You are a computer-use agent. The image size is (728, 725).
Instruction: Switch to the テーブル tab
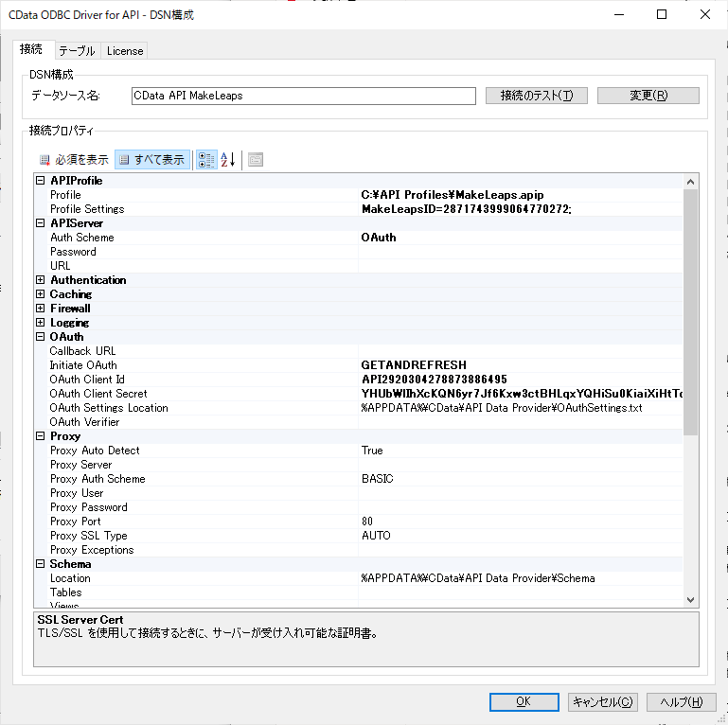pos(78,51)
